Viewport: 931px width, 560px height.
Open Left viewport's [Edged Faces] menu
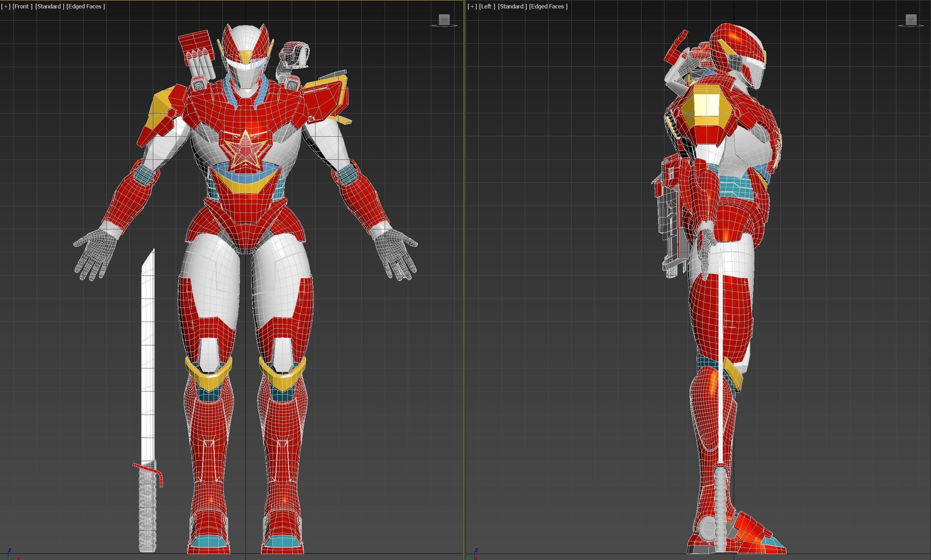point(548,6)
